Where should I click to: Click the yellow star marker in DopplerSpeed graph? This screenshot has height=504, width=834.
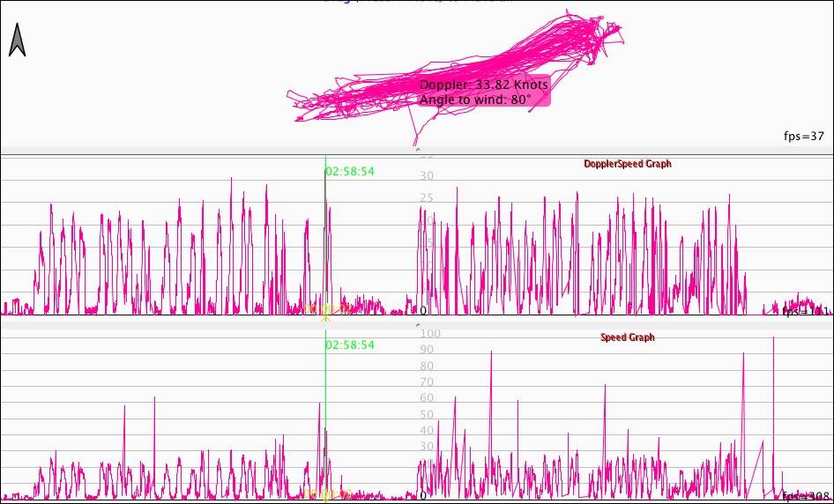pyautogui.click(x=325, y=311)
